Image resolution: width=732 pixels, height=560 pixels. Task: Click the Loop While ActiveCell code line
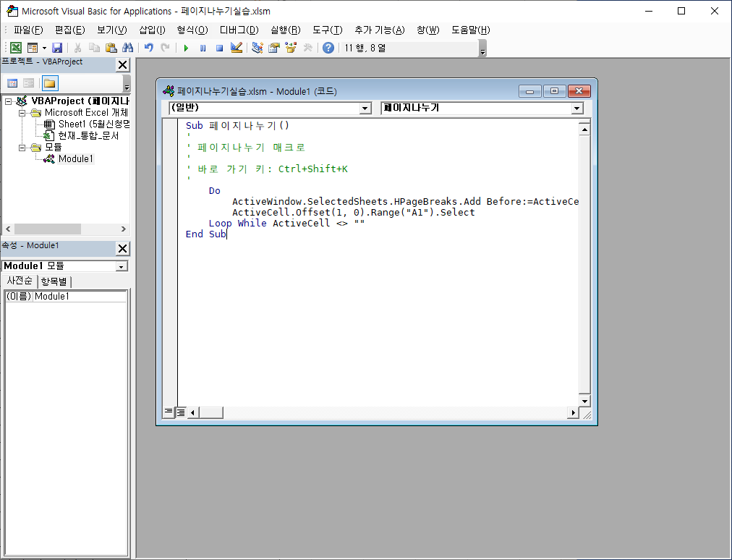[286, 224]
